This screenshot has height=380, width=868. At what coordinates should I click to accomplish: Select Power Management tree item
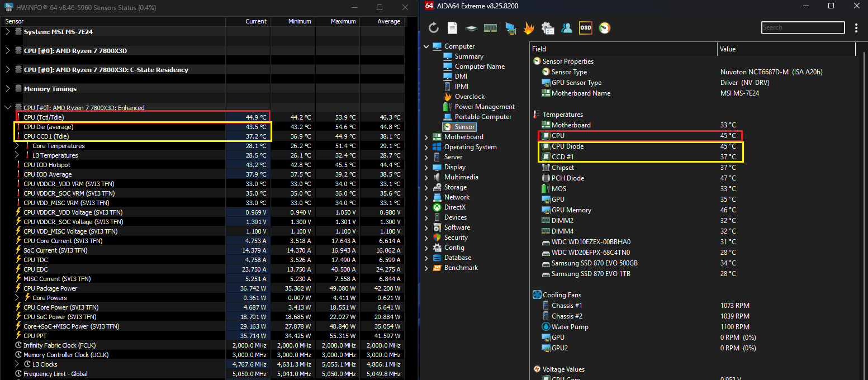[x=485, y=107]
